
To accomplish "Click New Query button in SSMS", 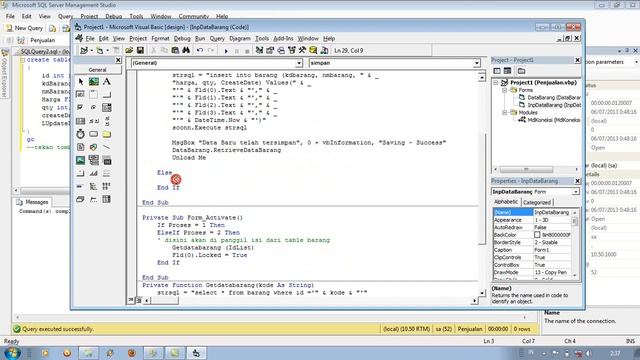I will (x=24, y=28).
